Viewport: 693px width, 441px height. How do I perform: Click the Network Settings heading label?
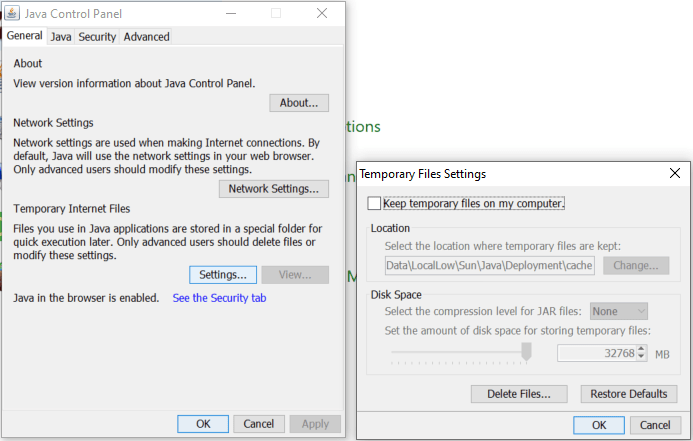(53, 123)
